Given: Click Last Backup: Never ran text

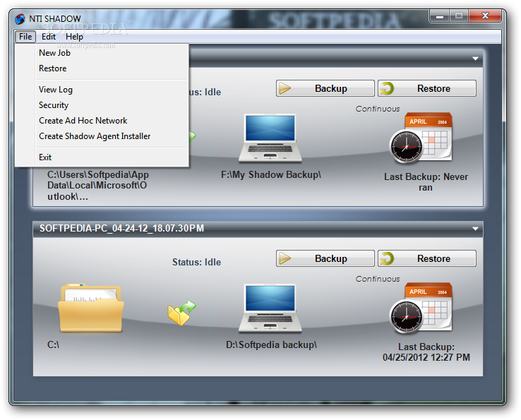Looking at the screenshot, I should [426, 182].
